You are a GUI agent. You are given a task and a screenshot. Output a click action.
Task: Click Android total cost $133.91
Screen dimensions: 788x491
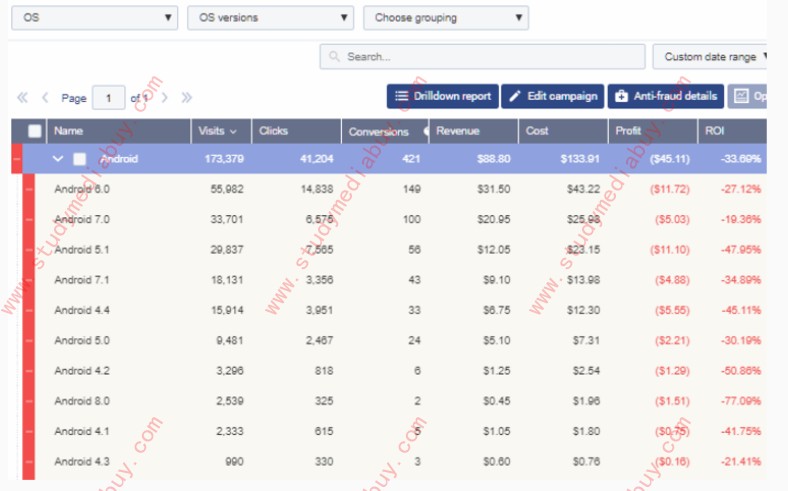pos(580,159)
